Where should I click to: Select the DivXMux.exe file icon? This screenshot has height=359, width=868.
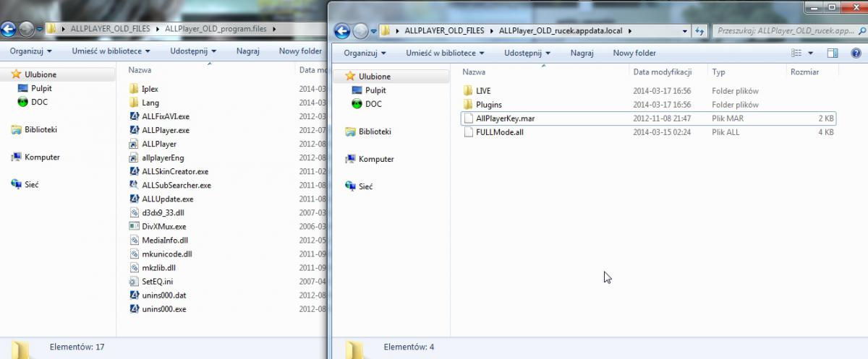point(134,226)
